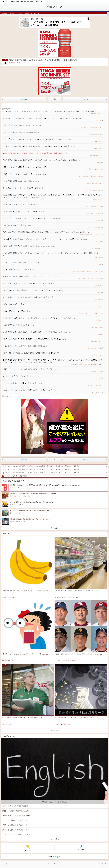
Task: Click the コジメディア site logo image
Action: [54, 7]
